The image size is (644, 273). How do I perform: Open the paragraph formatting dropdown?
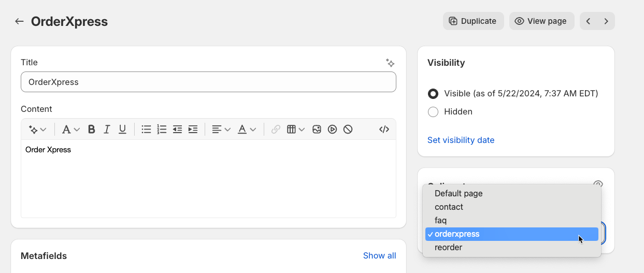70,130
